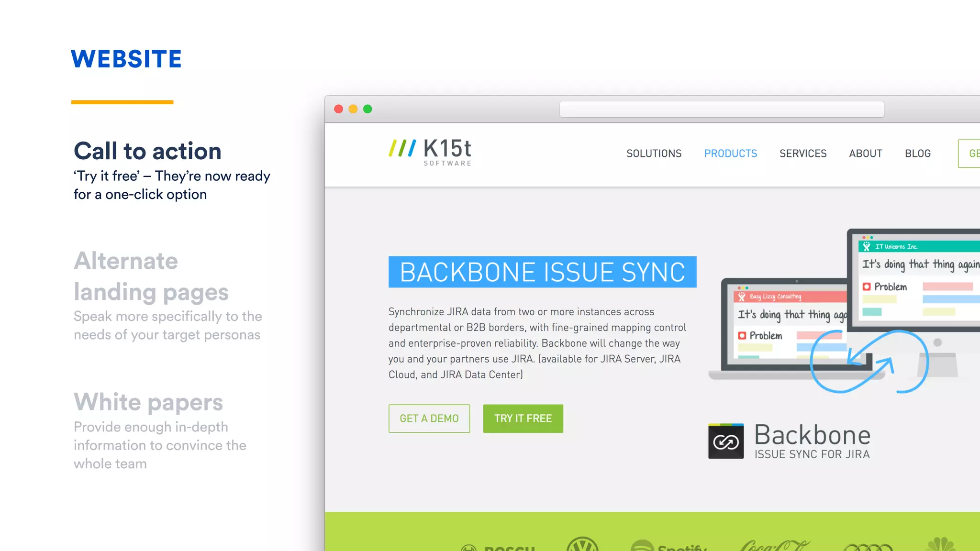Click the 'WEBSITE' slide title
This screenshot has height=551, width=980.
[126, 59]
